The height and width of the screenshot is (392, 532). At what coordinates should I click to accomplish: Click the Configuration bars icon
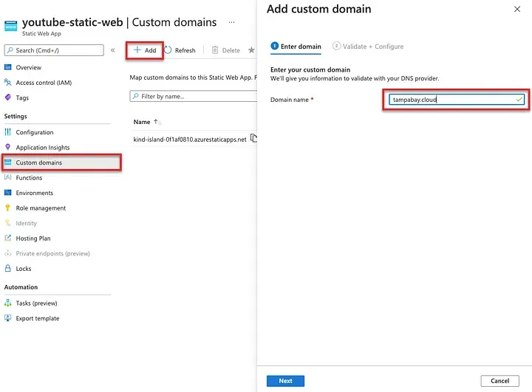[x=8, y=132]
